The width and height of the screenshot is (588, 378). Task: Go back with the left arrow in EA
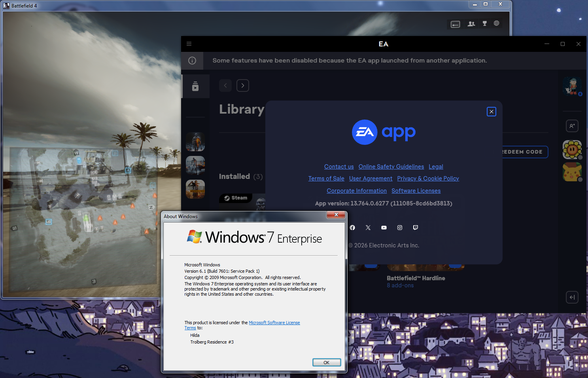225,85
